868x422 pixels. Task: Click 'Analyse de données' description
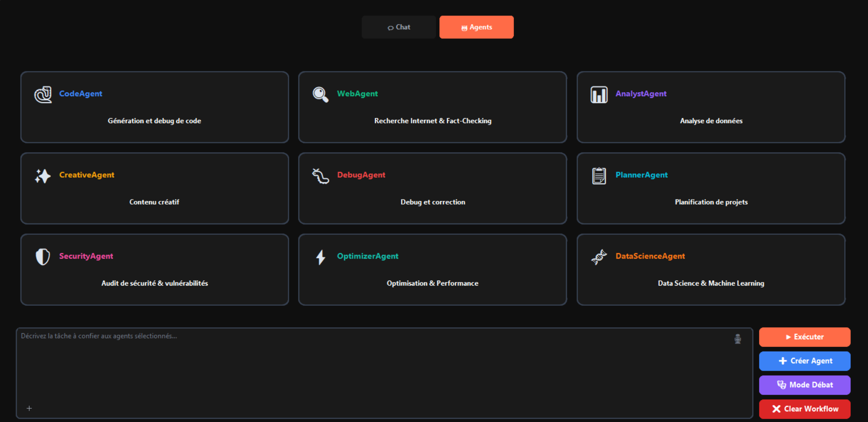pos(711,121)
